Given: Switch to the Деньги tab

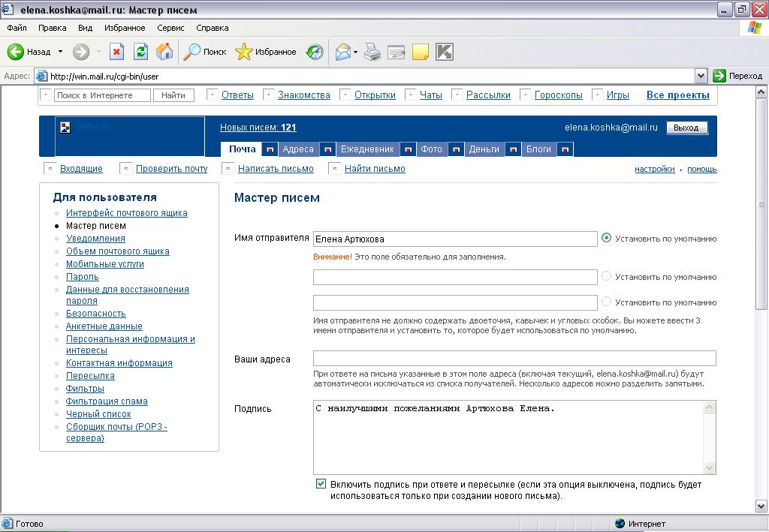Looking at the screenshot, I should coord(484,149).
